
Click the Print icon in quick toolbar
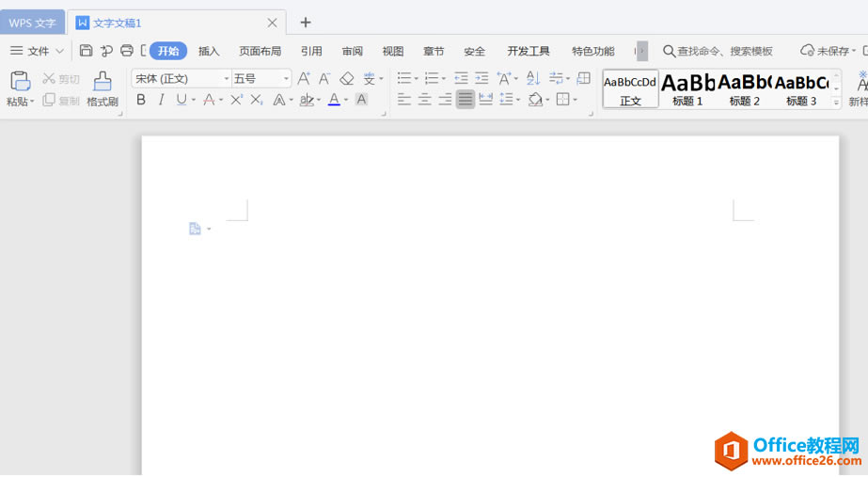[127, 51]
